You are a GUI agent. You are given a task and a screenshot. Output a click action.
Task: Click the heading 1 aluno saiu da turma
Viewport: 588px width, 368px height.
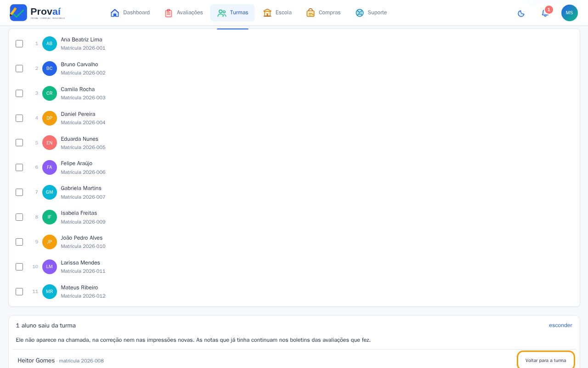(x=46, y=326)
